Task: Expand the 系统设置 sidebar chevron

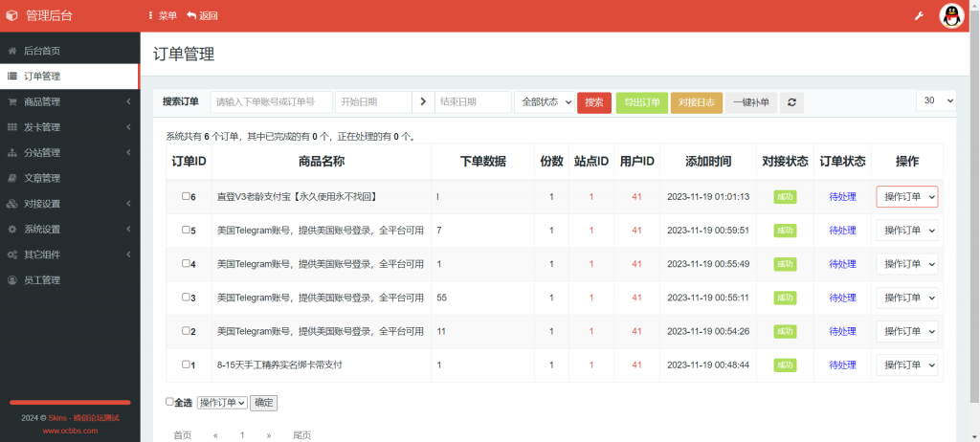Action: 128,230
